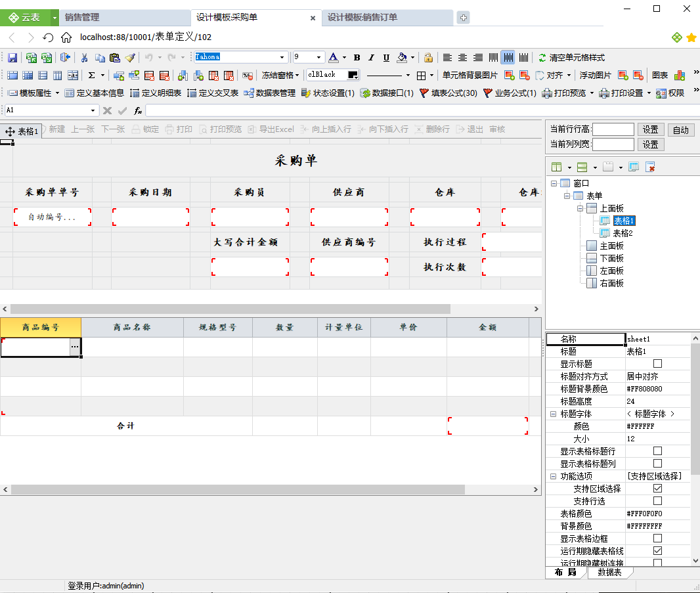700x593 pixels.
Task: Click 清空单元格样式 toolbar button
Action: click(x=571, y=58)
